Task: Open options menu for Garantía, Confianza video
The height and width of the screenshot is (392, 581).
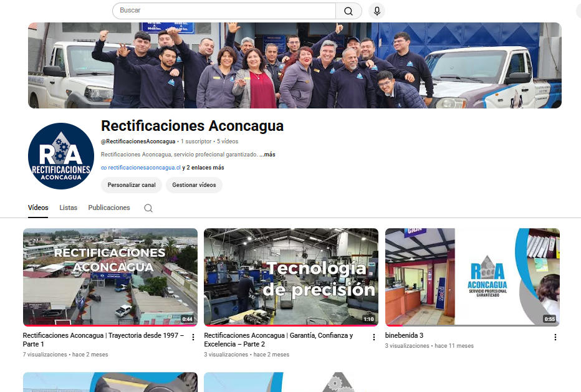Action: (374, 337)
